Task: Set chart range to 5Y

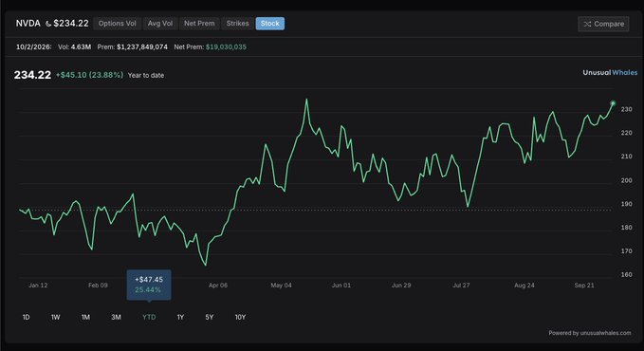Action: click(x=210, y=317)
